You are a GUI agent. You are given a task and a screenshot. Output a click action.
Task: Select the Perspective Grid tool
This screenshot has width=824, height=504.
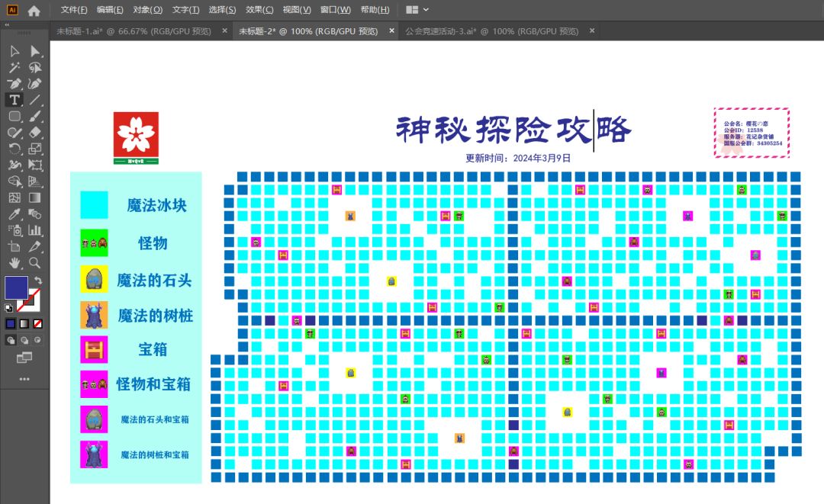(x=34, y=181)
